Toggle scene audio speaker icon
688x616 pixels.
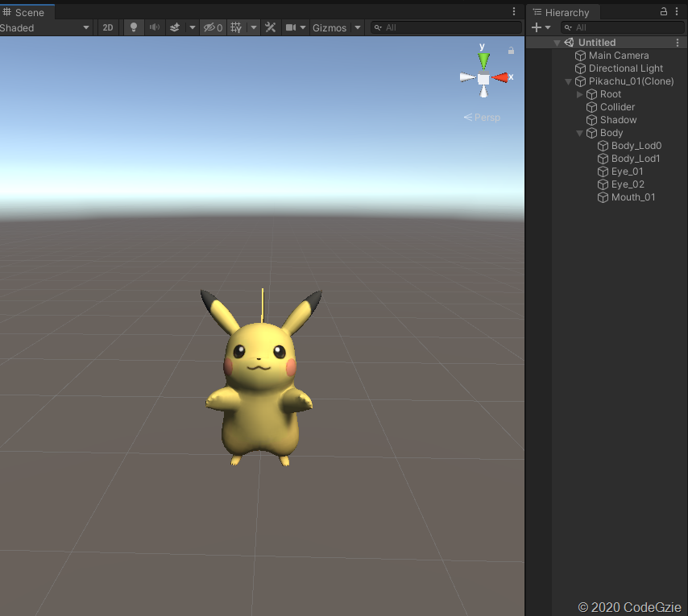155,27
